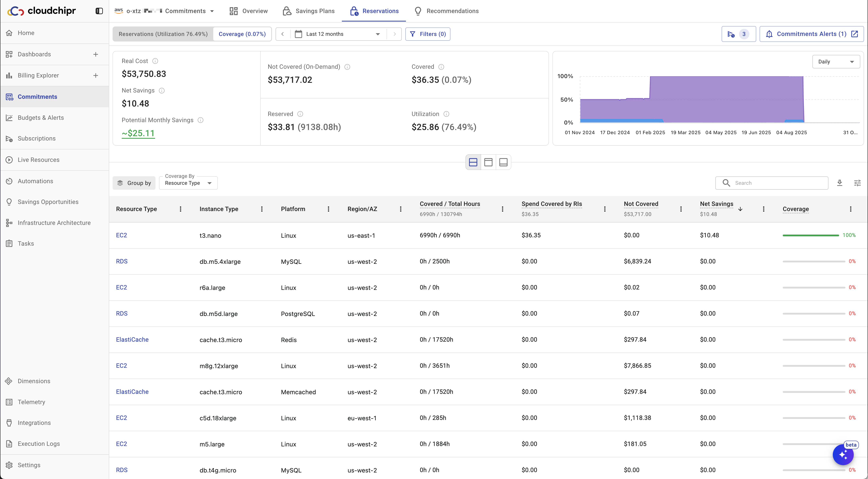Click the download table icon

click(840, 183)
